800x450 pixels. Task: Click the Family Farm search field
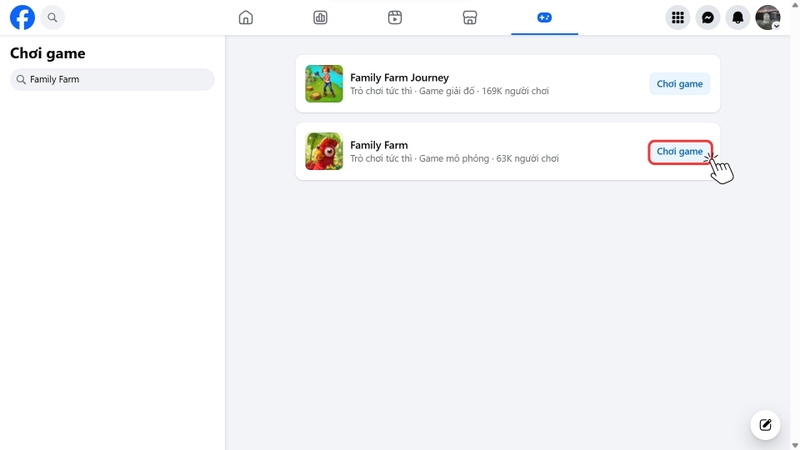click(x=112, y=80)
